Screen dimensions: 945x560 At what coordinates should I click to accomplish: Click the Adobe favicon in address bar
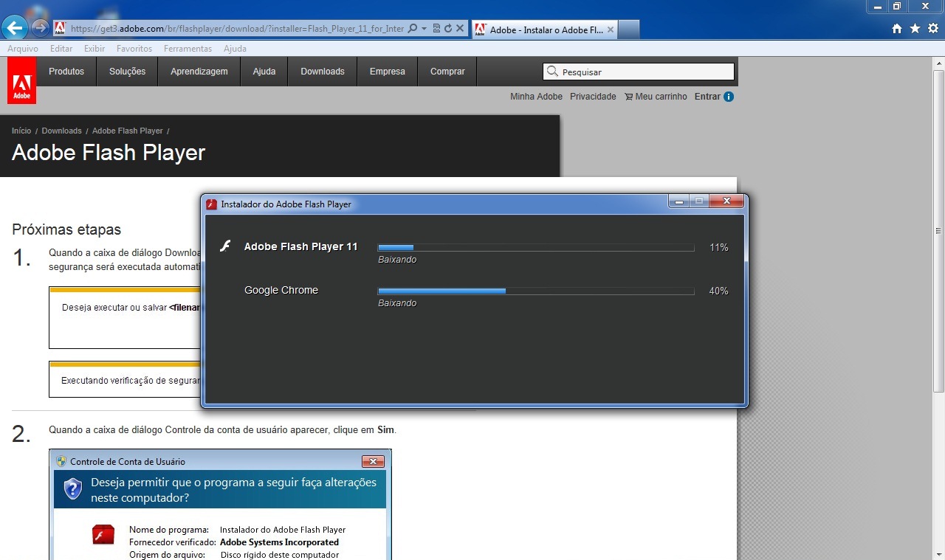[60, 29]
